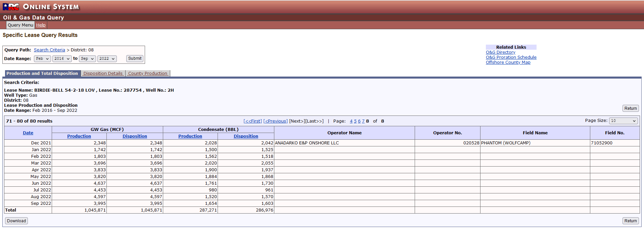Sort by GW Gas Disposition column
Image resolution: width=644 pixels, height=228 pixels.
[135, 136]
